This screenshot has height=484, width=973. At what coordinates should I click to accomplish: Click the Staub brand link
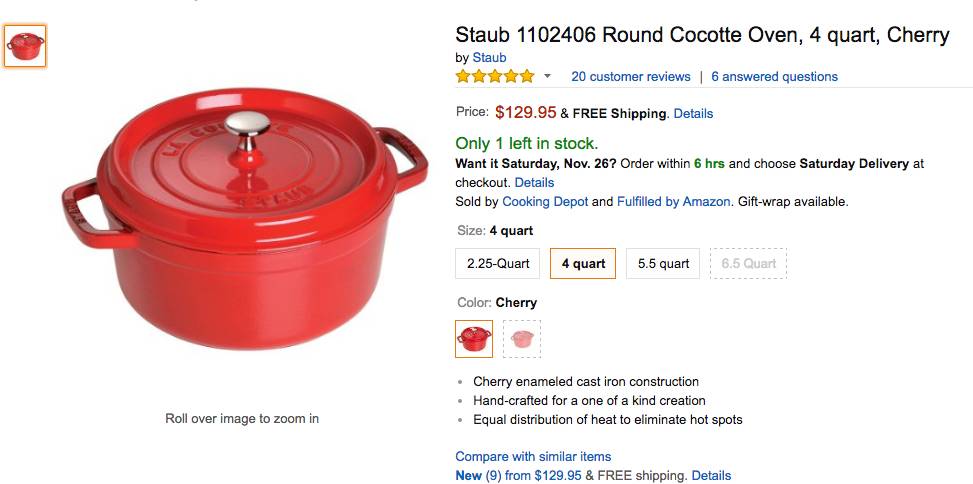489,58
